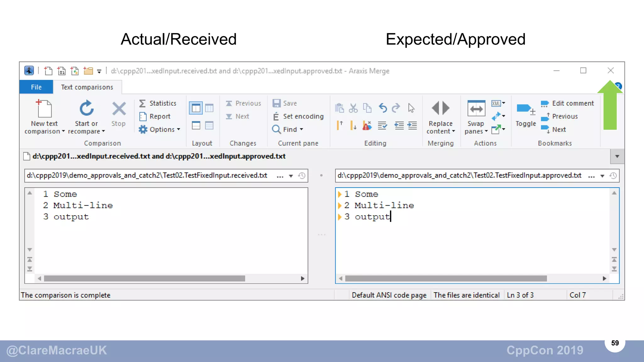Jump to Previous bookmark
The height and width of the screenshot is (362, 644).
coord(559,116)
